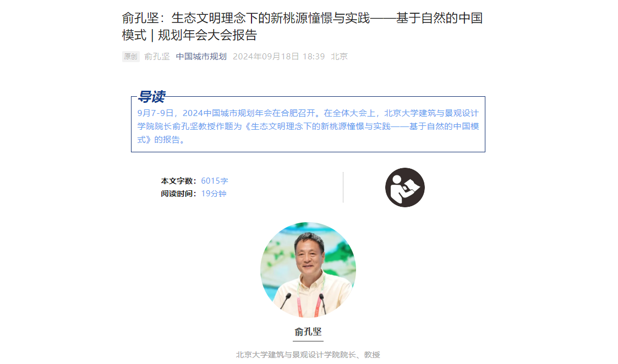Click the 阅读时间 label
Image resolution: width=618 pixels, height=364 pixels.
pyautogui.click(x=178, y=194)
